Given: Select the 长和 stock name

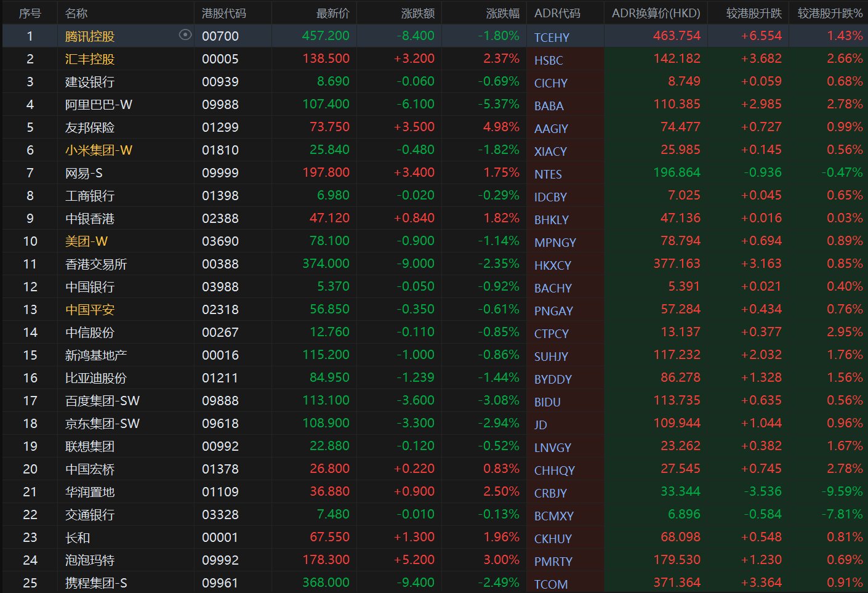Looking at the screenshot, I should pos(78,538).
